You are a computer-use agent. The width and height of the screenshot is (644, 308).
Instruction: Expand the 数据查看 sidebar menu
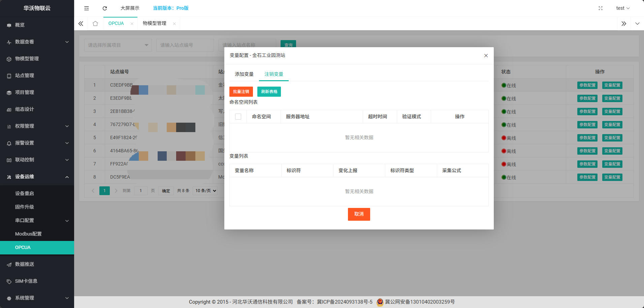click(37, 42)
